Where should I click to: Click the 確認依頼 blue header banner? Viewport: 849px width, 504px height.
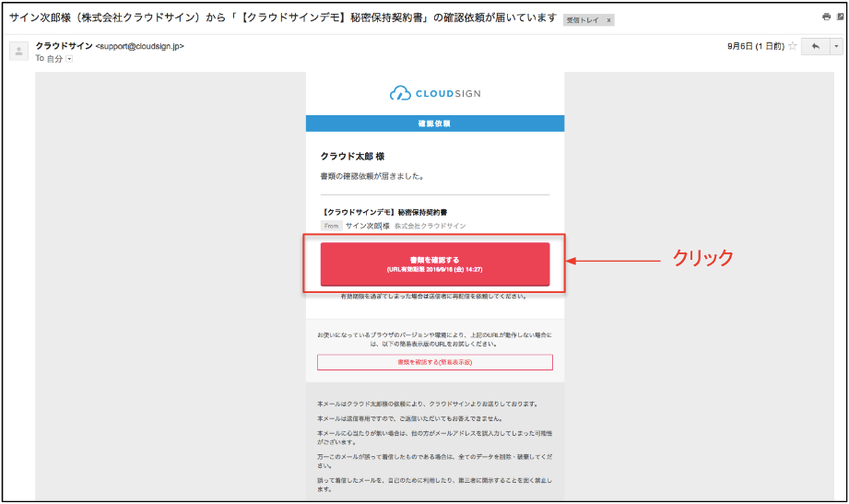pyautogui.click(x=435, y=123)
